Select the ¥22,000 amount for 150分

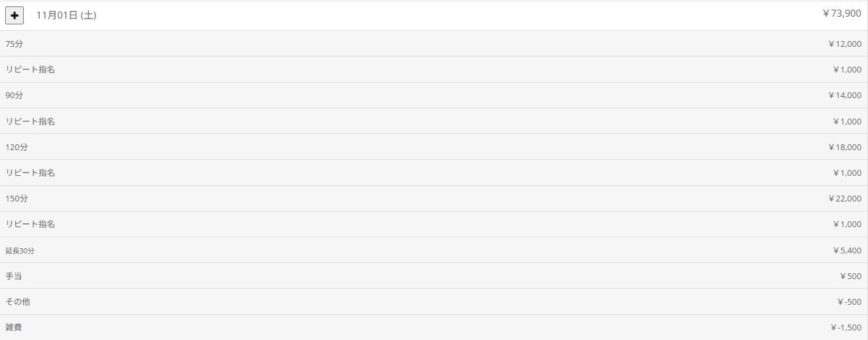[844, 198]
